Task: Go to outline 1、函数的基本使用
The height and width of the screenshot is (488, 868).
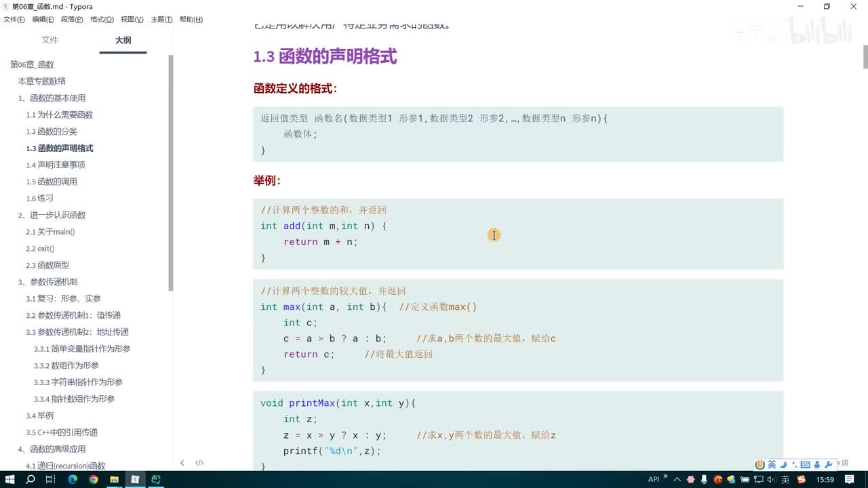Action: coord(52,98)
